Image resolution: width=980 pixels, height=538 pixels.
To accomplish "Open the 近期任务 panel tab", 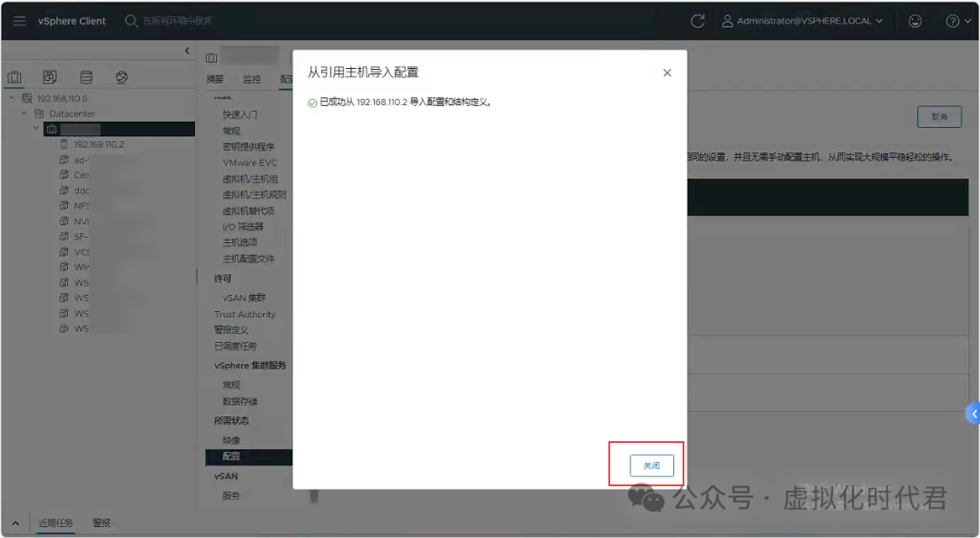I will 54,523.
